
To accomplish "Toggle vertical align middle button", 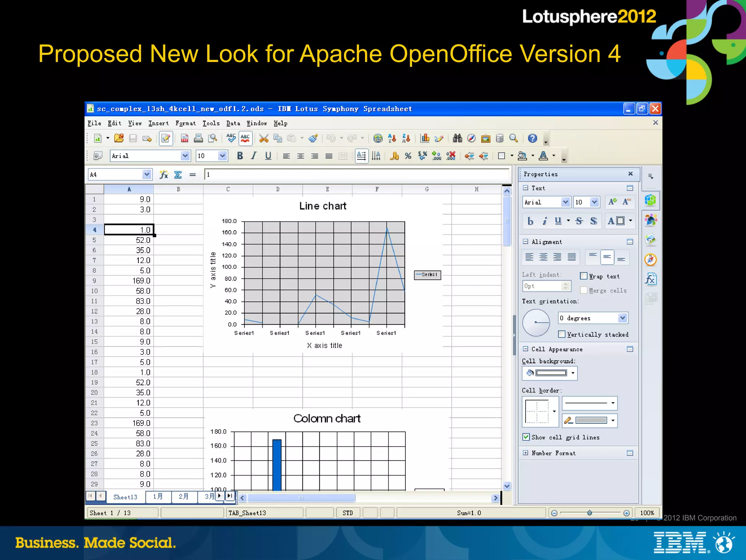I will coord(607,257).
